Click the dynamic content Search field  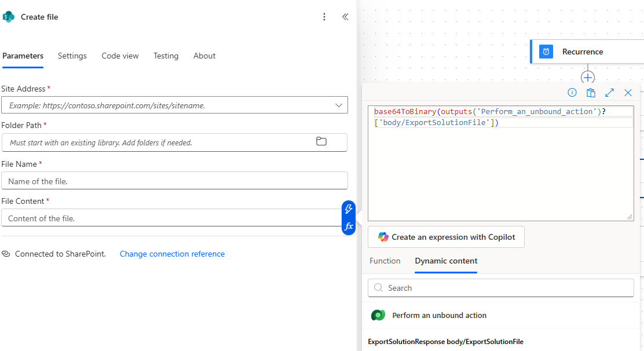(x=500, y=288)
